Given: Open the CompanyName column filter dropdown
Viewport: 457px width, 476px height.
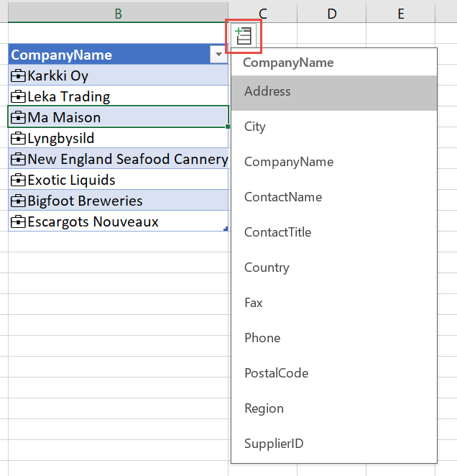Looking at the screenshot, I should (218, 55).
